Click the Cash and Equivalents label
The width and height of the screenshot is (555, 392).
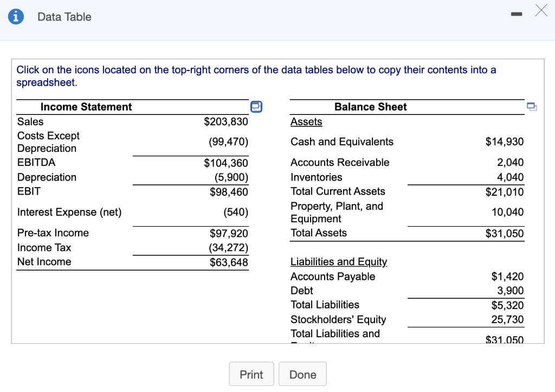point(342,142)
